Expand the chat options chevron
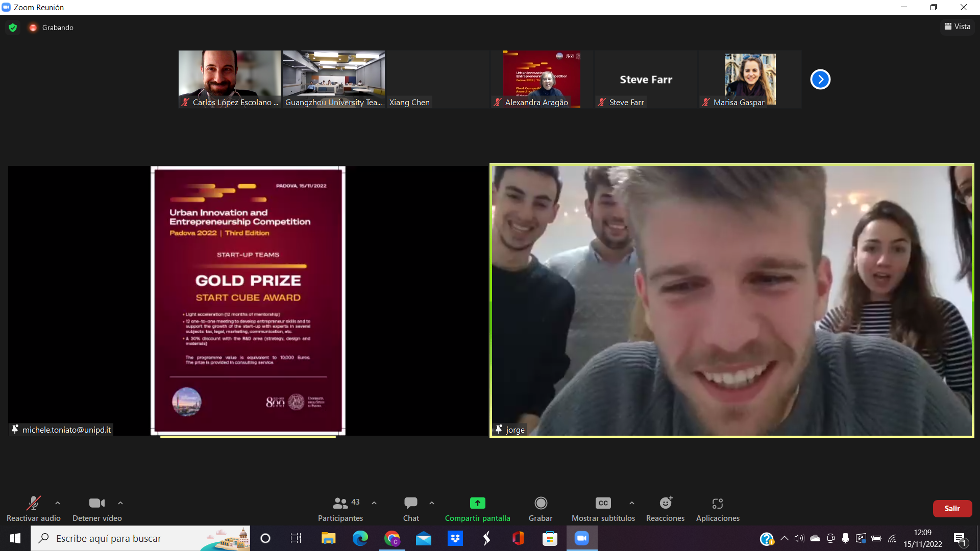980x551 pixels. [432, 503]
